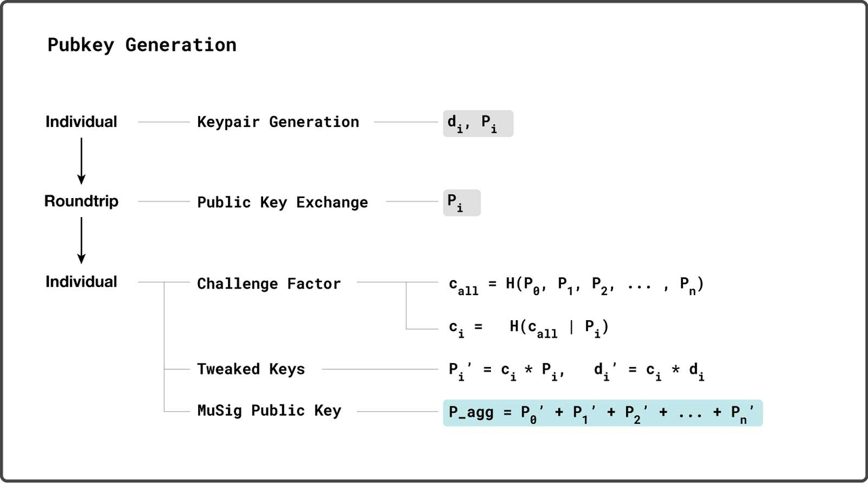Click the Roundtrip step label

[x=81, y=201]
